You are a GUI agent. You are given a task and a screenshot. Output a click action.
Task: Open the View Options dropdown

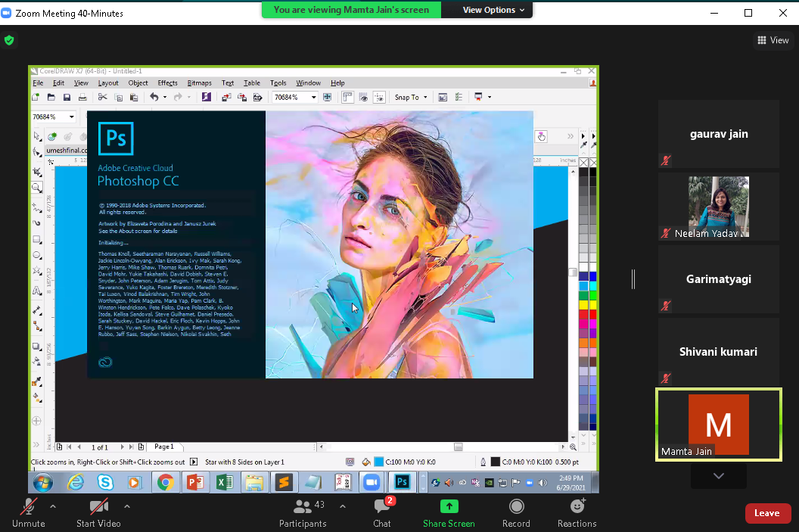[493, 10]
